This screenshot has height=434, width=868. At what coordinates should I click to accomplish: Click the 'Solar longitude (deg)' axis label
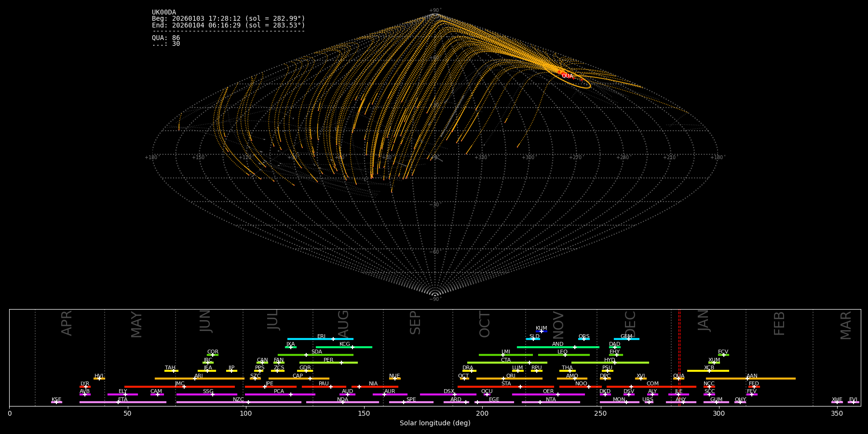click(x=435, y=423)
